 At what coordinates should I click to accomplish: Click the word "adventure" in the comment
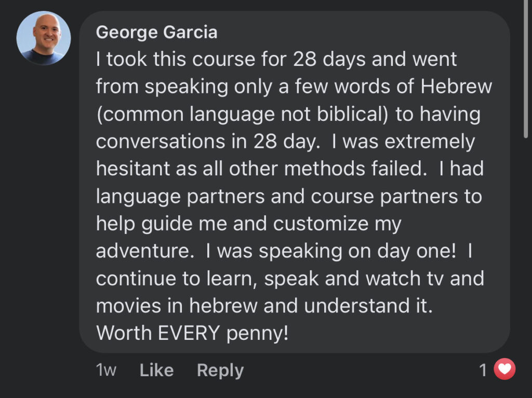[142, 251]
